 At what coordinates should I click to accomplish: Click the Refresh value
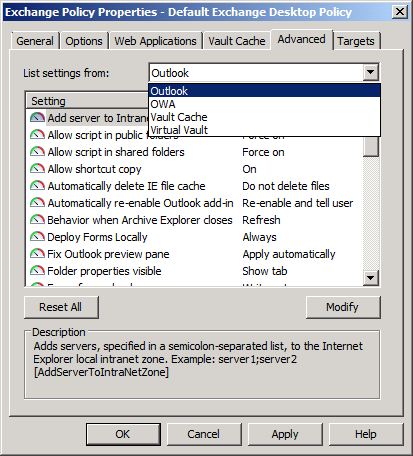click(x=261, y=220)
